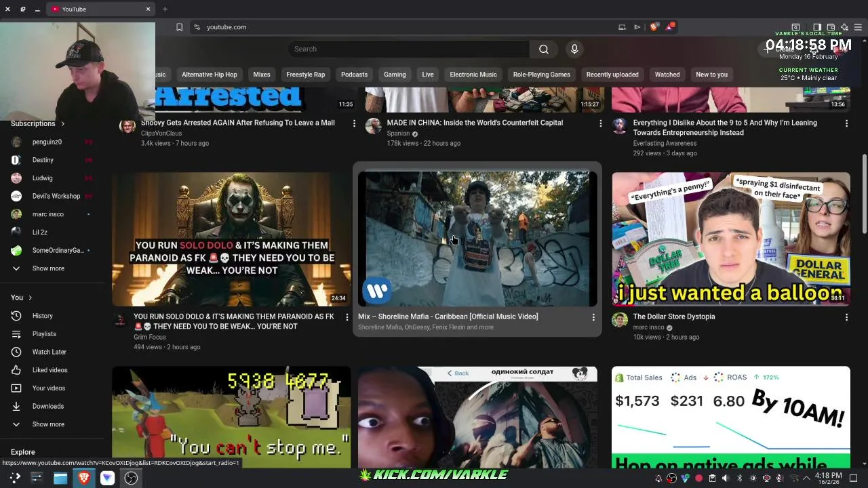The width and height of the screenshot is (868, 488).
Task: Bookmark this page with the bookmark icon
Action: (x=179, y=27)
